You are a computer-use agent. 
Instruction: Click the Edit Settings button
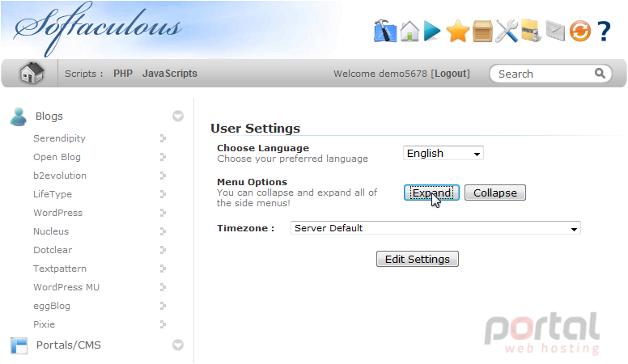[x=418, y=259]
